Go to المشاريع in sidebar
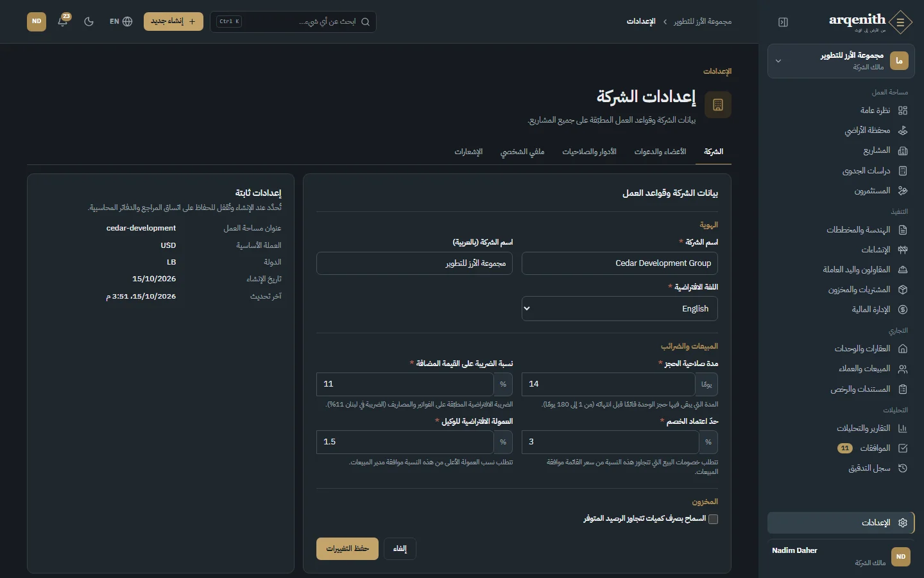Screen dimensions: 924x578 tap(841, 150)
